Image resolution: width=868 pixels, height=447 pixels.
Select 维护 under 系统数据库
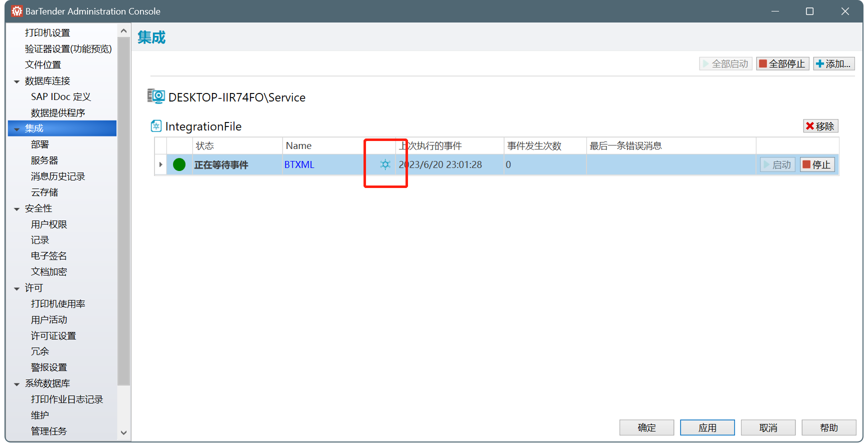click(40, 415)
